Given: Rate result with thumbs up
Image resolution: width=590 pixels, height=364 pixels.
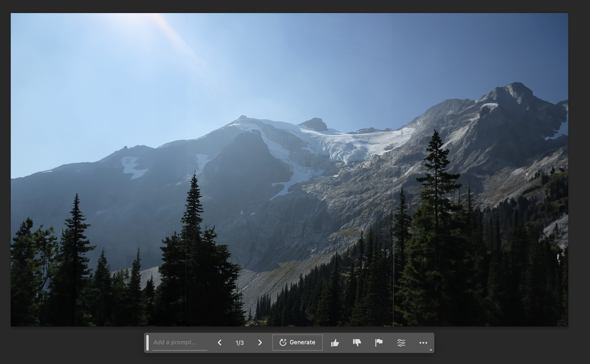Looking at the screenshot, I should (x=335, y=343).
